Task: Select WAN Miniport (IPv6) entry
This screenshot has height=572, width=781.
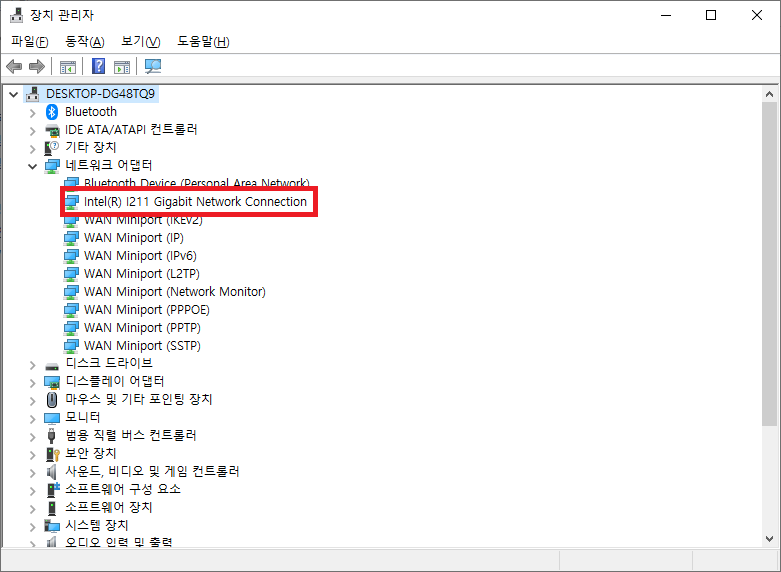Action: coord(140,256)
